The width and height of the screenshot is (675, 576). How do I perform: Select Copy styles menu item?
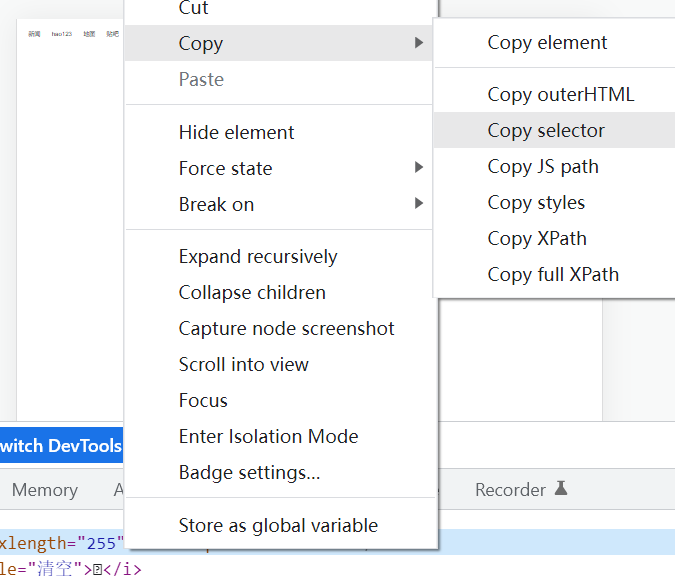pyautogui.click(x=536, y=203)
